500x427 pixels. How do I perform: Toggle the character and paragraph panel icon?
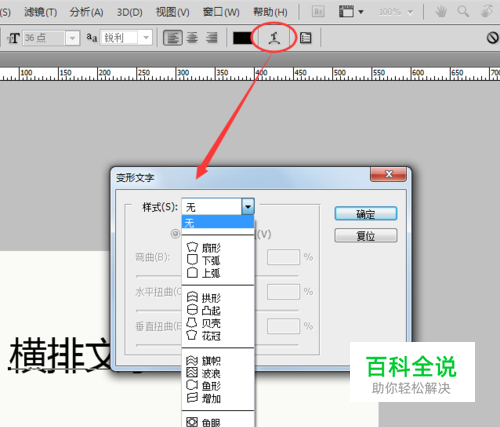[x=305, y=38]
